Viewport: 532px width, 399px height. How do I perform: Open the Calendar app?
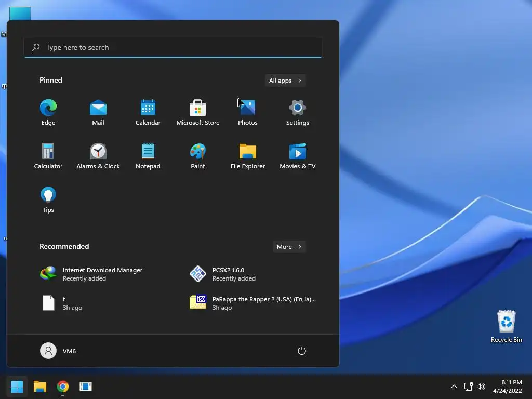pos(148,113)
